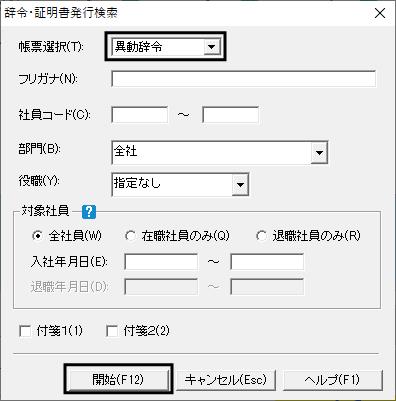Focus the フリガナ text field
The image size is (396, 401).
244,79
